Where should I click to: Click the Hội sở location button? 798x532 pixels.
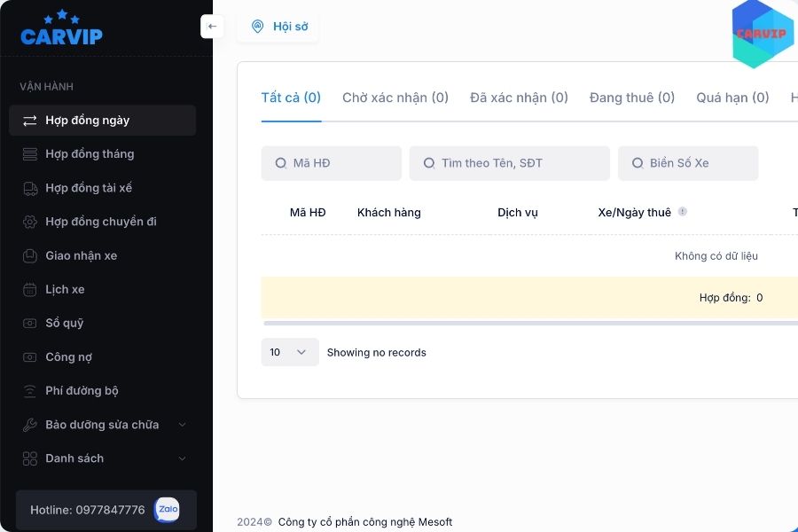coord(278,27)
